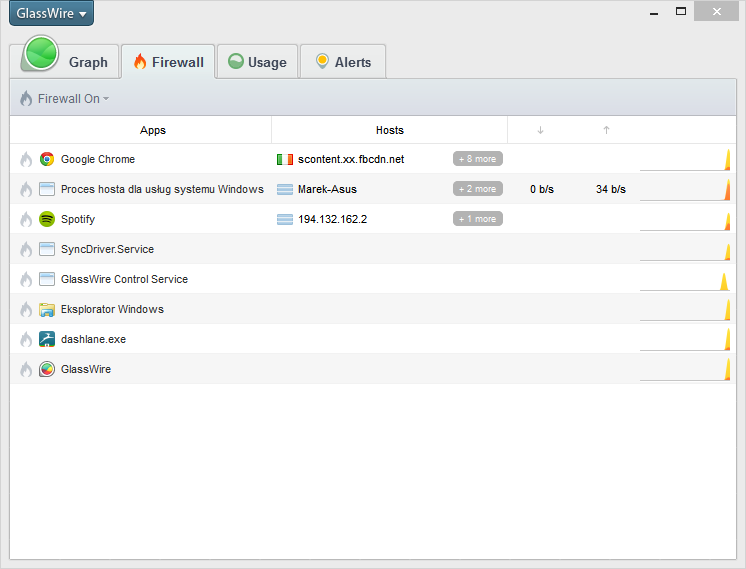Open Google Chrome traffic mini graph
The width and height of the screenshot is (746, 569).
coord(685,159)
